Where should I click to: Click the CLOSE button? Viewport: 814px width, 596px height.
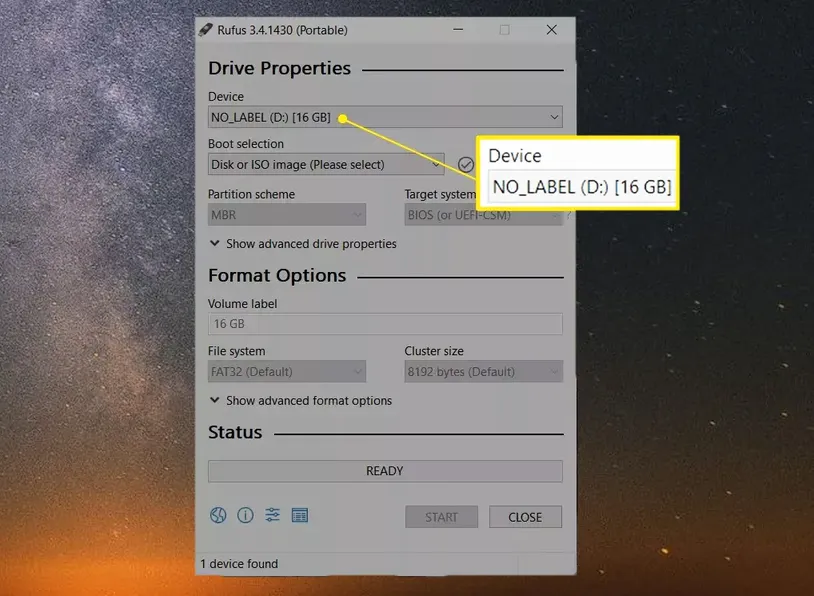point(525,517)
